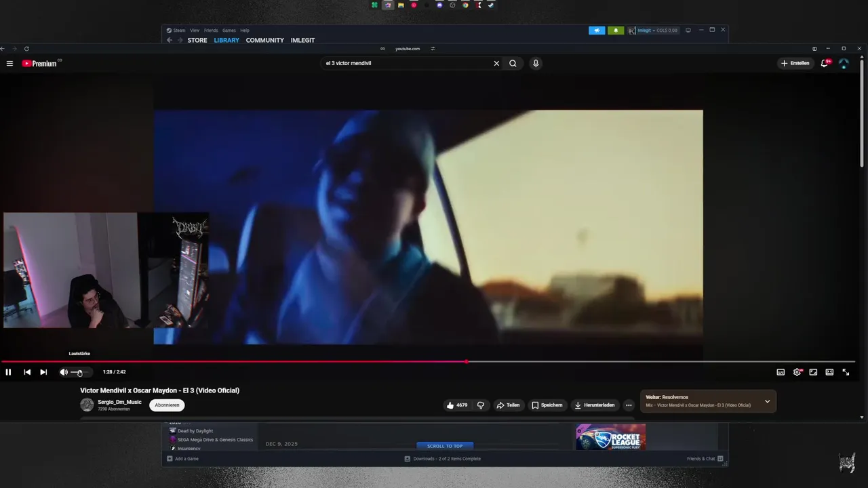Viewport: 868px width, 488px height.
Task: Click the red playhead scrubber dot
Action: (467, 361)
